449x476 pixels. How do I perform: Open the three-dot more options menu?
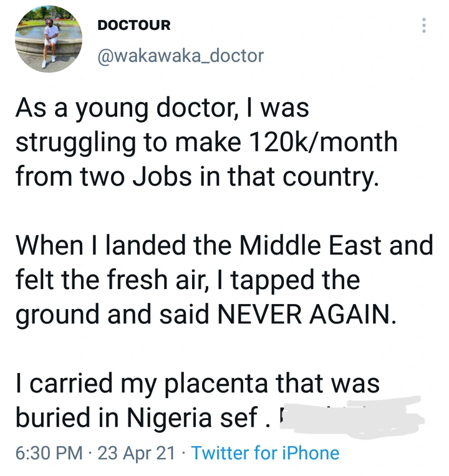(x=424, y=25)
